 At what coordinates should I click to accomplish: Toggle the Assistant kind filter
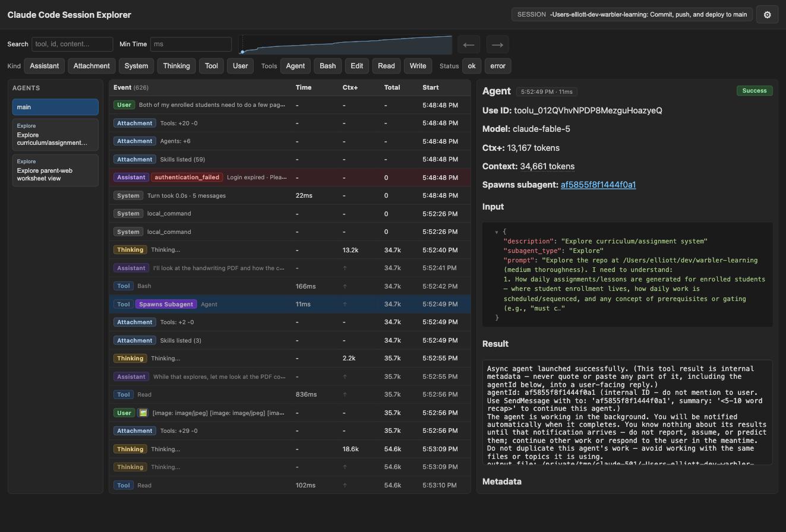coord(45,66)
